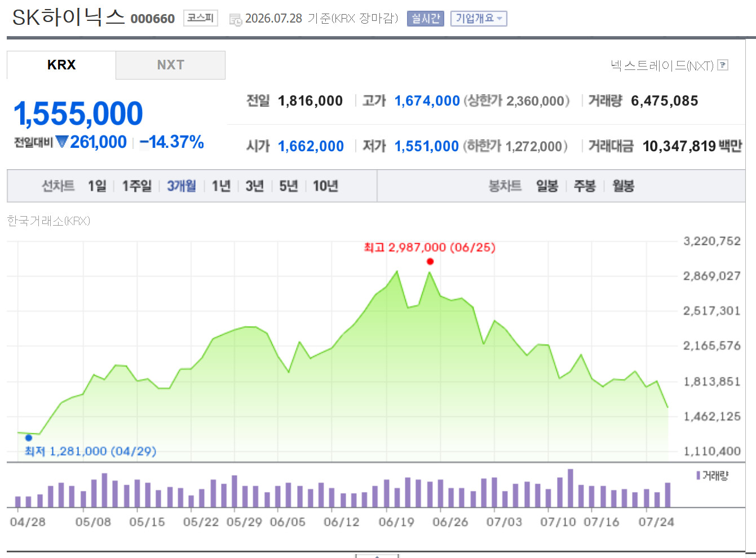Screen dimensions: 756x558
Task: Click the x-axis date 06/12
Action: (x=342, y=522)
